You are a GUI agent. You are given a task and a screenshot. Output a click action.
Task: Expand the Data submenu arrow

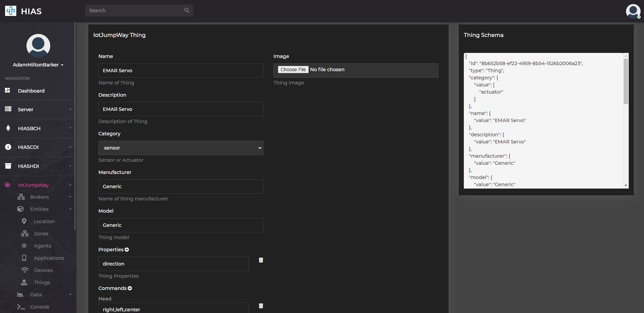70,295
